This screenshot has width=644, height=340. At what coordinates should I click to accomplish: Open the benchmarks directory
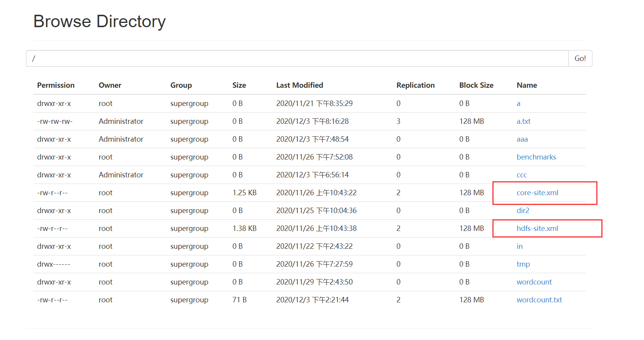(x=536, y=157)
